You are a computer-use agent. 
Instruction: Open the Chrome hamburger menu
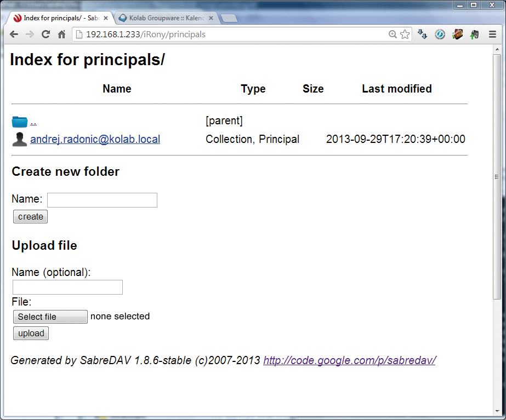point(492,34)
